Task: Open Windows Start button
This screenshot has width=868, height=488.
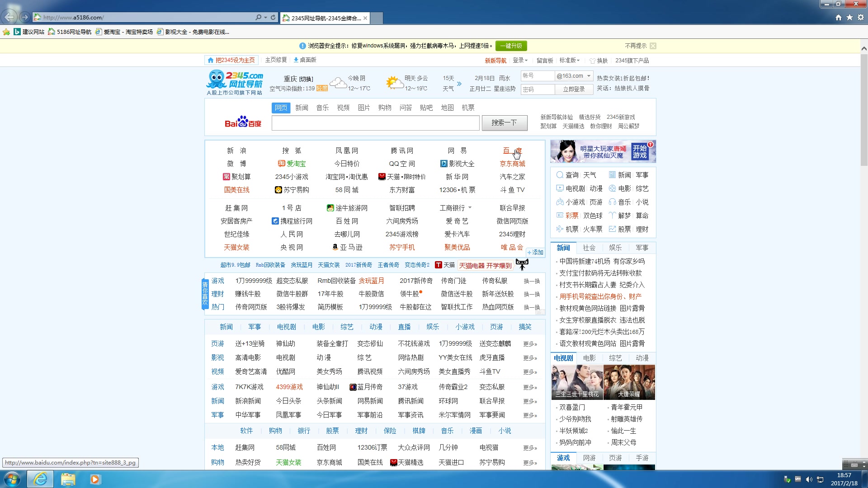Action: click(x=12, y=479)
